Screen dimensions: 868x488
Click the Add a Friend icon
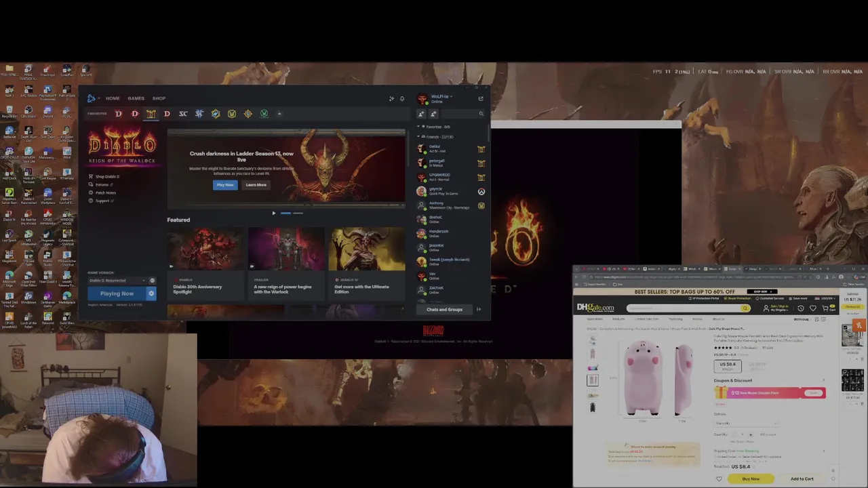421,114
